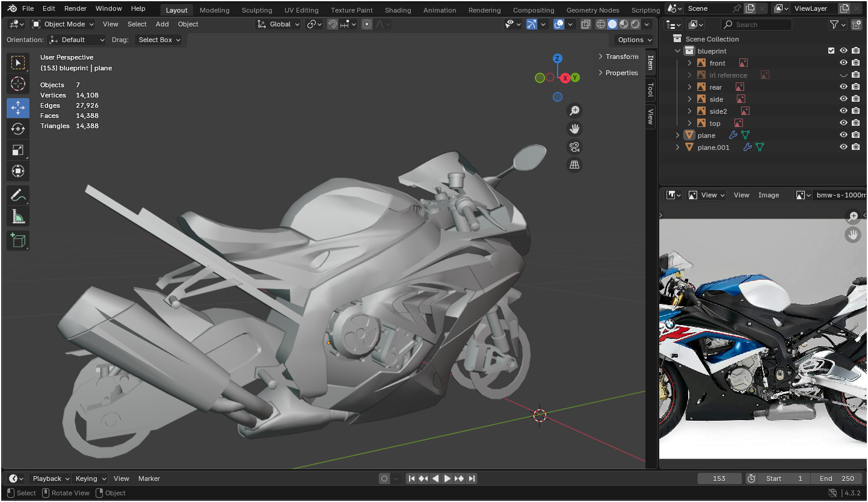Select the Move tool in toolbar
Screen dimensions: 868x502
coord(18,108)
